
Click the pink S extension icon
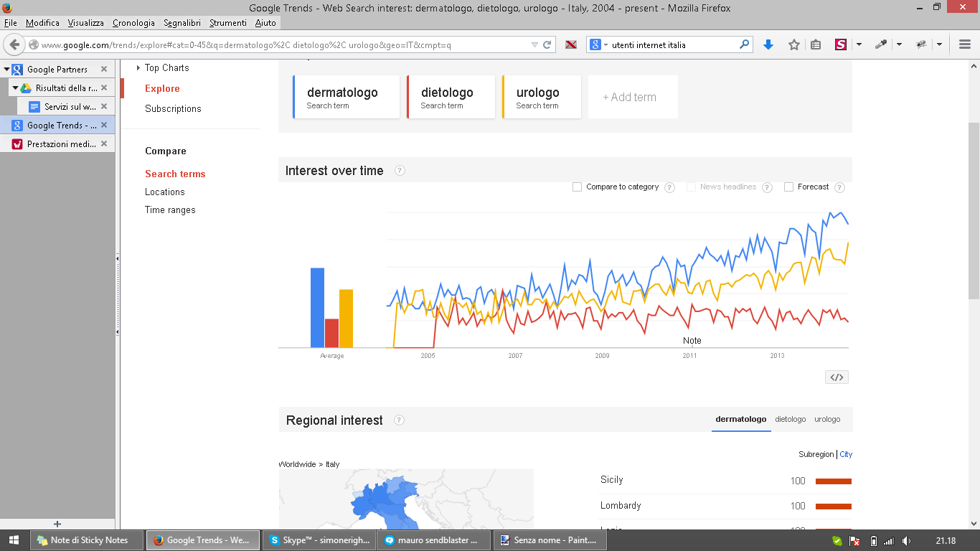pyautogui.click(x=841, y=44)
